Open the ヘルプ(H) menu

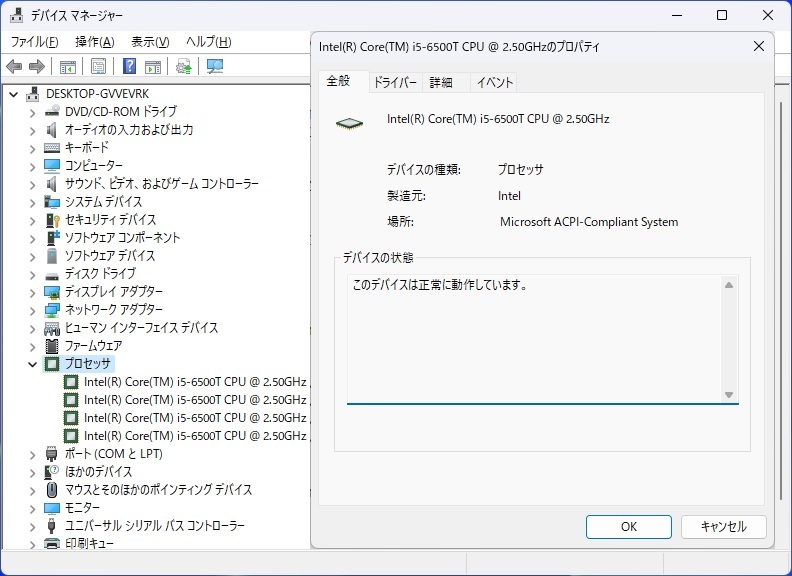coord(209,41)
